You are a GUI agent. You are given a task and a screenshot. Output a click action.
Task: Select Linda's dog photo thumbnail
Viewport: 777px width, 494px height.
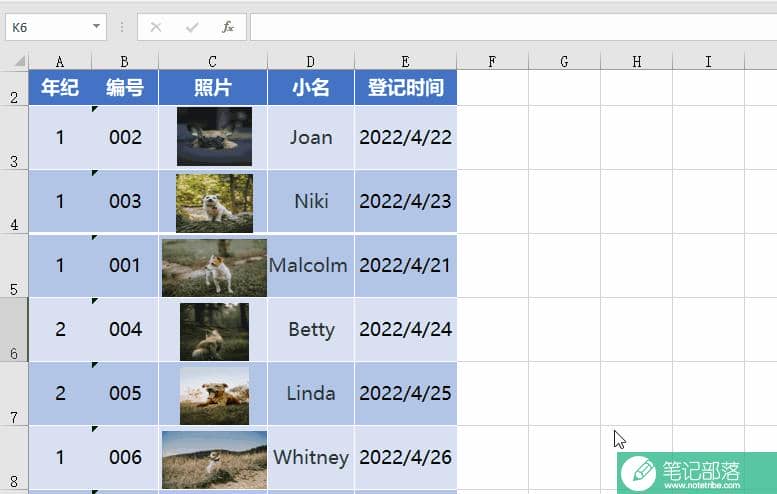pyautogui.click(x=214, y=395)
